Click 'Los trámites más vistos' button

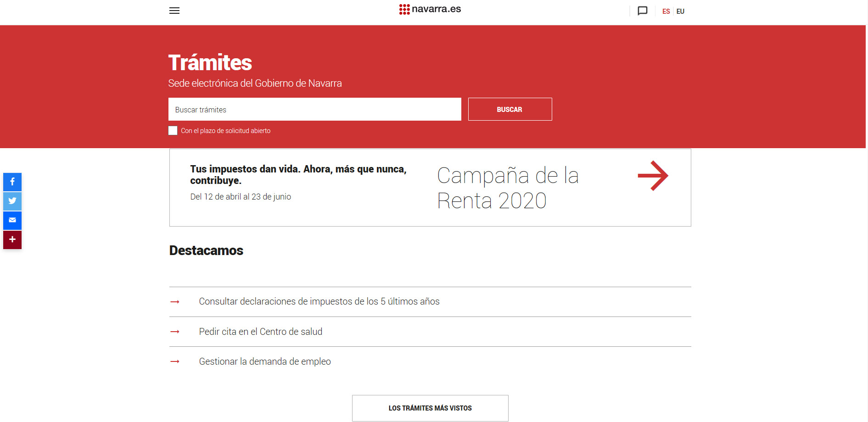tap(430, 408)
